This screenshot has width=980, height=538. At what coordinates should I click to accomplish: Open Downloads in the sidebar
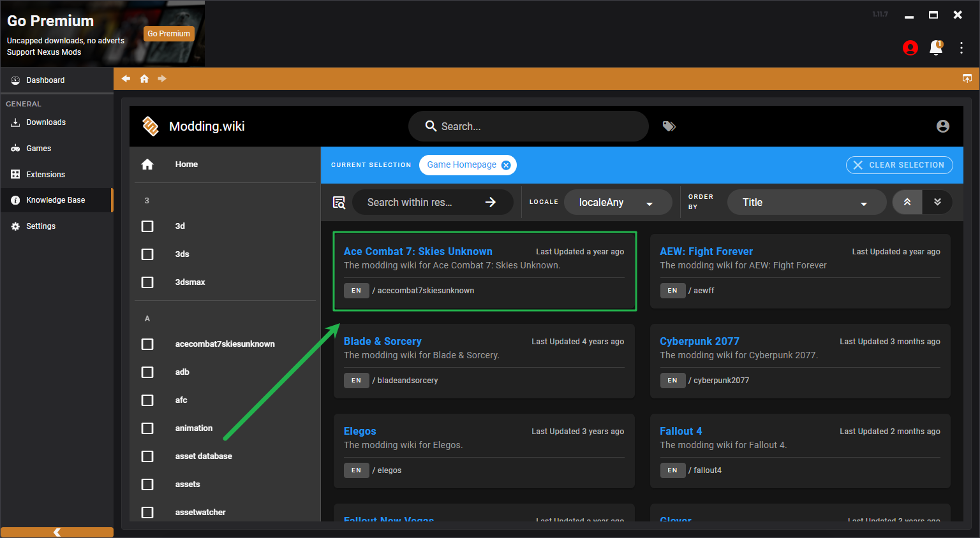(x=46, y=122)
